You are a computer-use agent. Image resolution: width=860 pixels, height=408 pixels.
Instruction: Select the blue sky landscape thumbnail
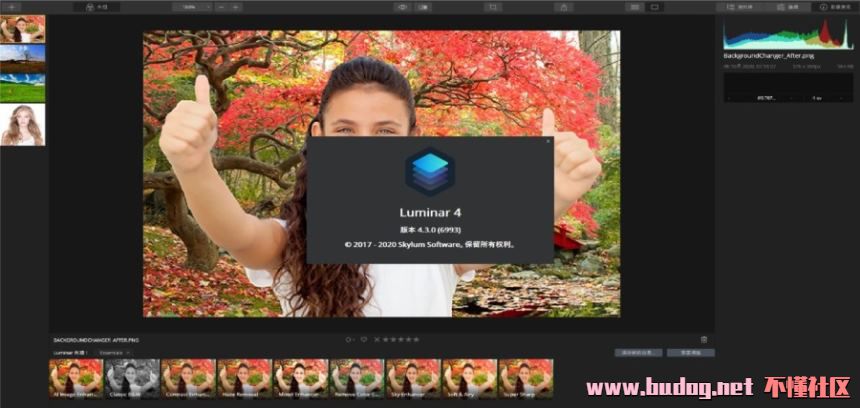pos(22,73)
